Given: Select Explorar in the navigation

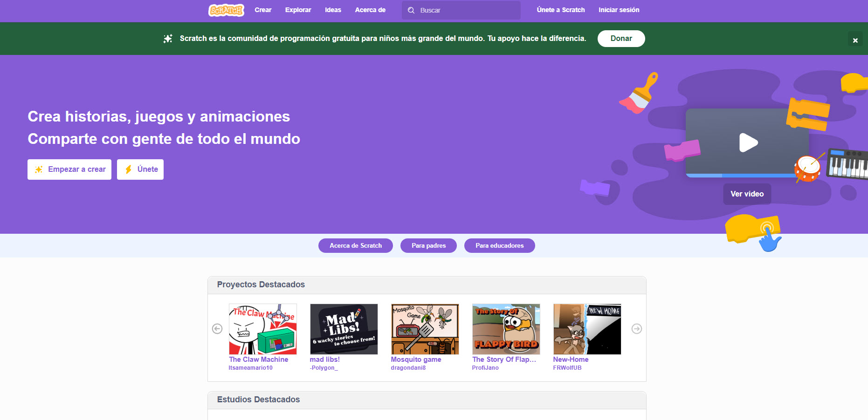Looking at the screenshot, I should click(x=298, y=10).
